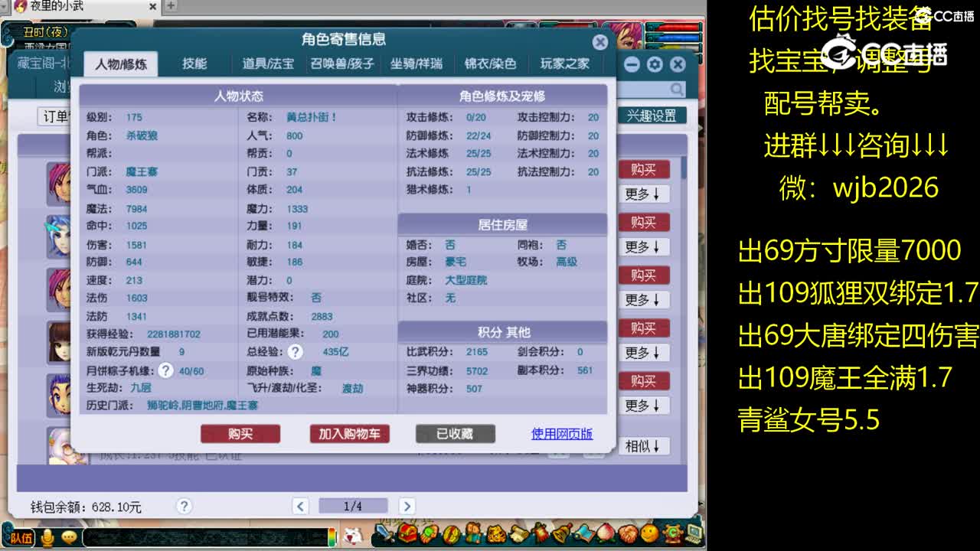Open the 坐骑/祥瑞 tab
Screen dimensions: 980x551
coord(416,64)
